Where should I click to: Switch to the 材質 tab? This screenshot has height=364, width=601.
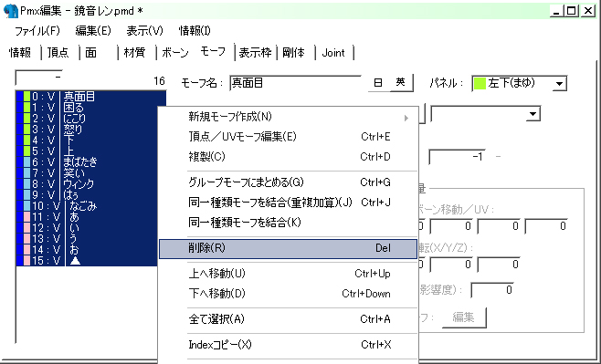pyautogui.click(x=134, y=52)
